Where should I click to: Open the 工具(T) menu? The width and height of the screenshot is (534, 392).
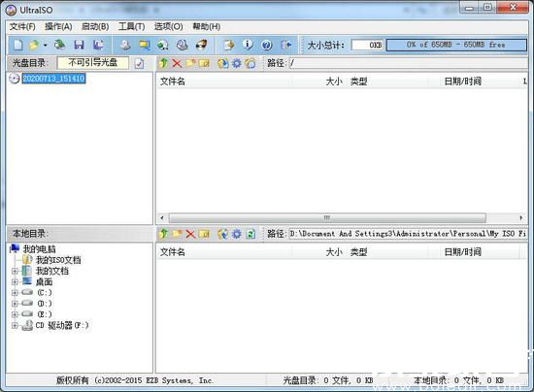(x=131, y=26)
